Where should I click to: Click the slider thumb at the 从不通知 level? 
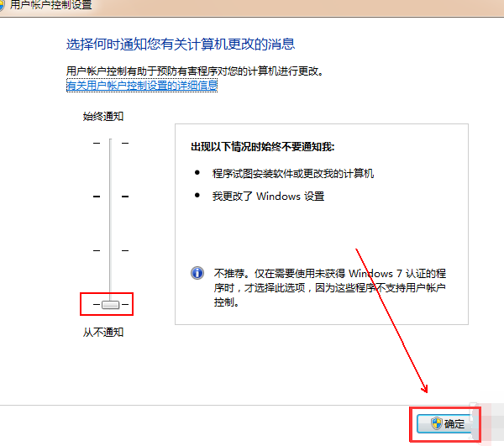[x=111, y=304]
